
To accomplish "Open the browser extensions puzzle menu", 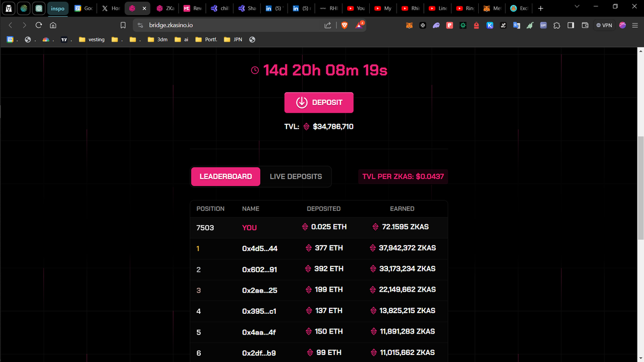I will [x=557, y=25].
